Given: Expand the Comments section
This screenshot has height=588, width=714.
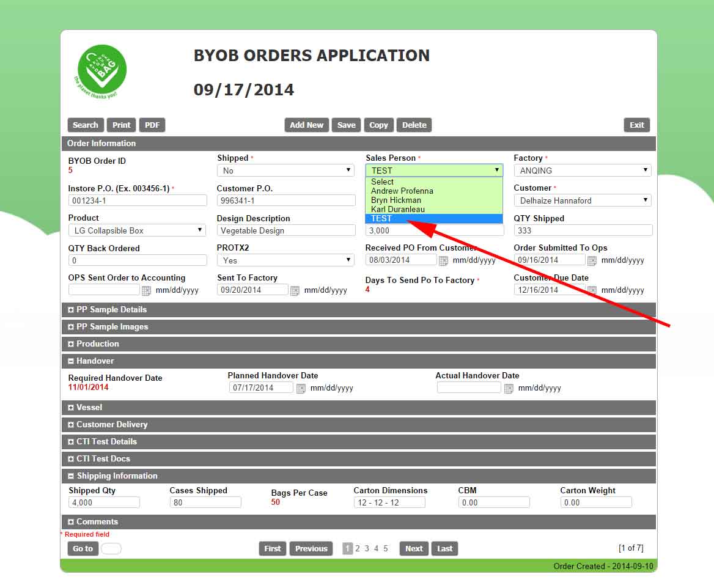Looking at the screenshot, I should click(70, 522).
